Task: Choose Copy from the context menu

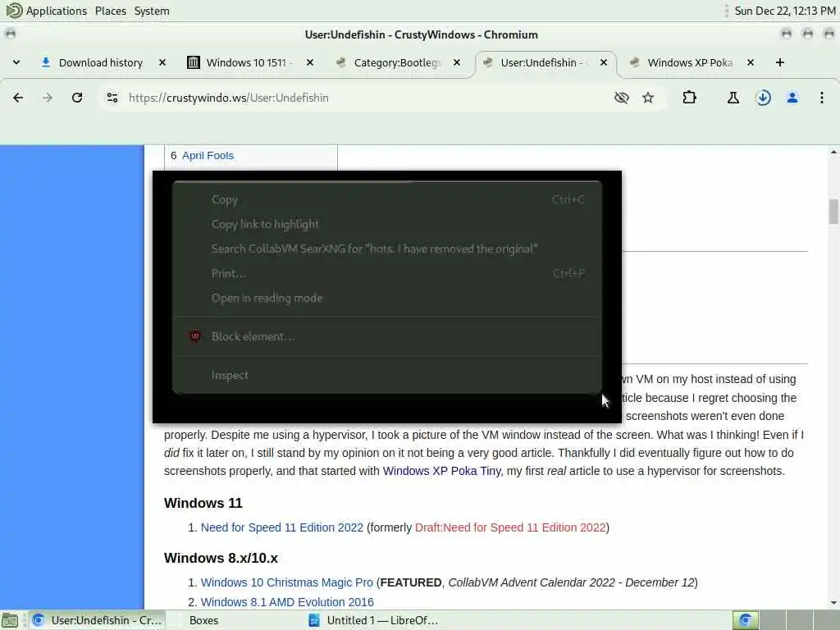Action: click(x=387, y=200)
